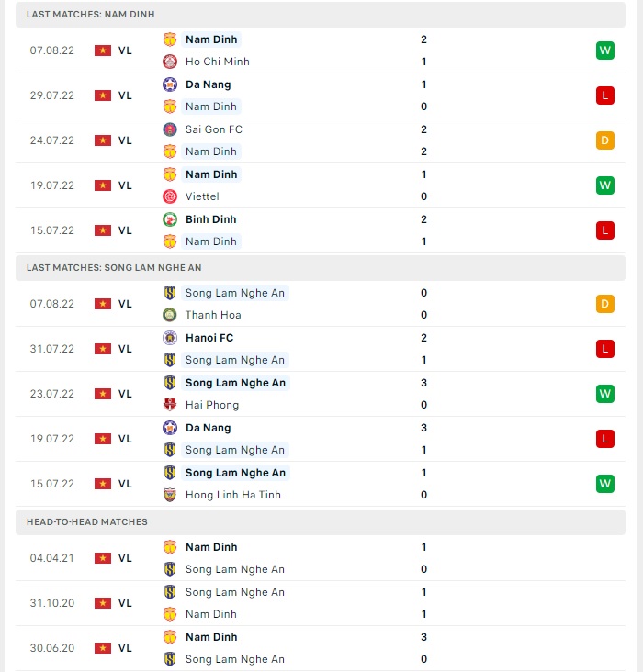
Task: Click the Hanoi FC team logo
Action: (x=170, y=338)
